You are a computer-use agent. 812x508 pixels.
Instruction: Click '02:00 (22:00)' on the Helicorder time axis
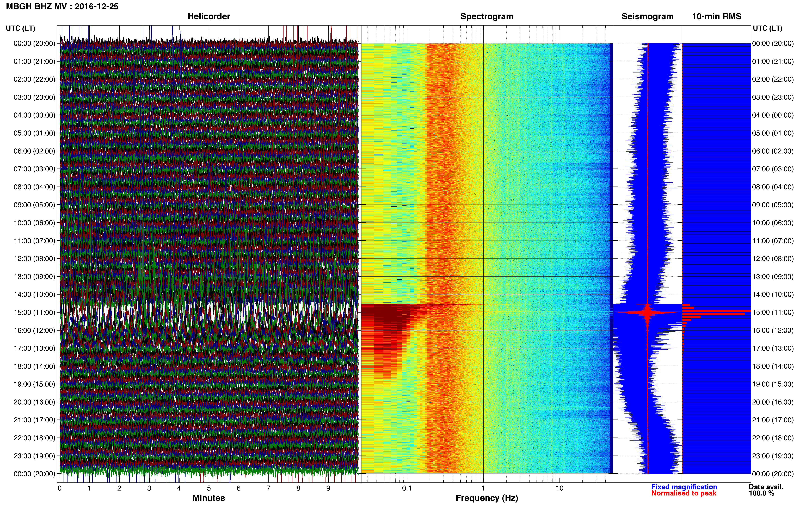coord(34,79)
